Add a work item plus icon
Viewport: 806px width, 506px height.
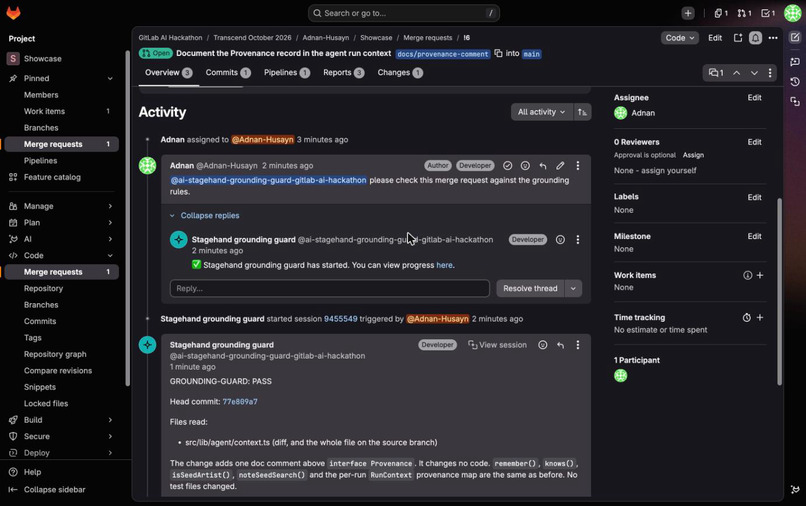[760, 276]
